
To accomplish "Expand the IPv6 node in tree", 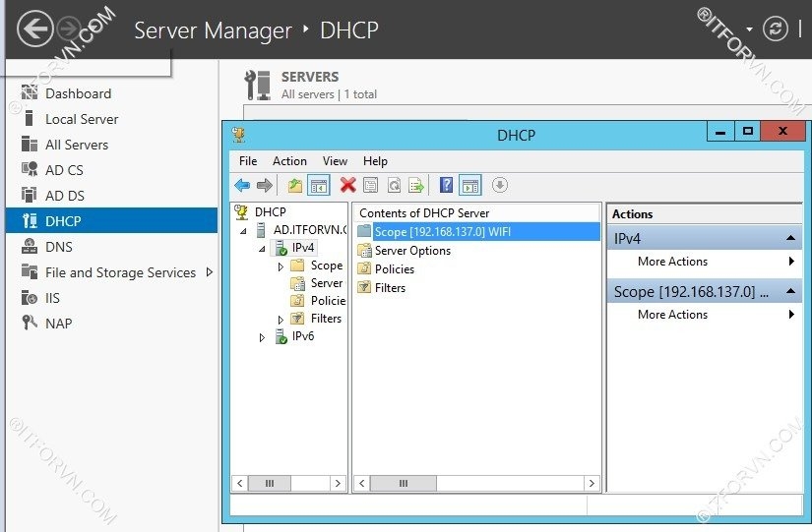I will 262,337.
